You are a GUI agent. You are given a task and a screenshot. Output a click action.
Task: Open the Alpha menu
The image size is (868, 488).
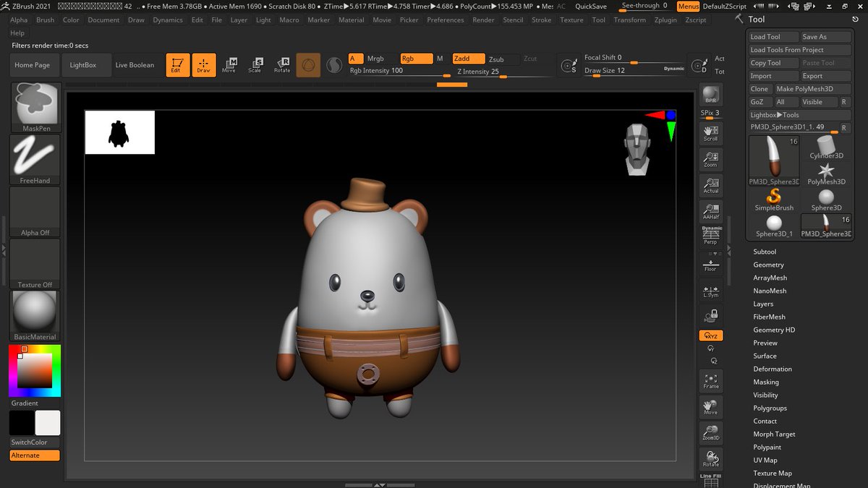point(19,20)
